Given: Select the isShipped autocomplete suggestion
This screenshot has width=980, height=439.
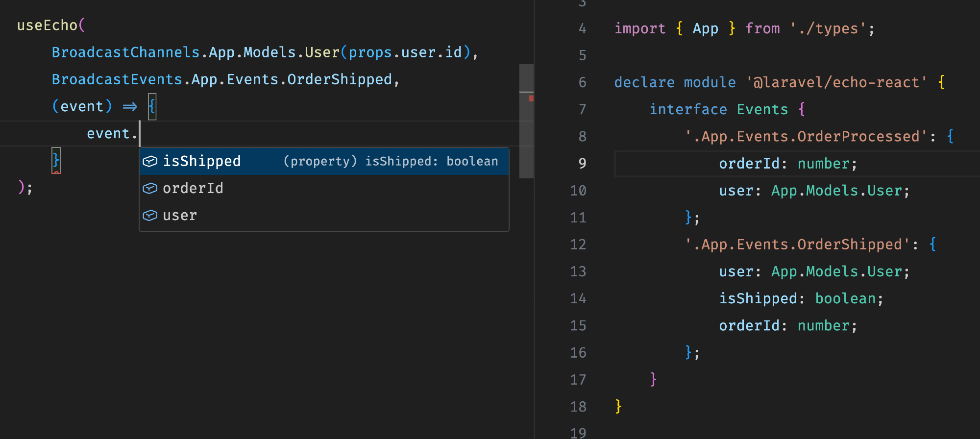Looking at the screenshot, I should point(202,161).
